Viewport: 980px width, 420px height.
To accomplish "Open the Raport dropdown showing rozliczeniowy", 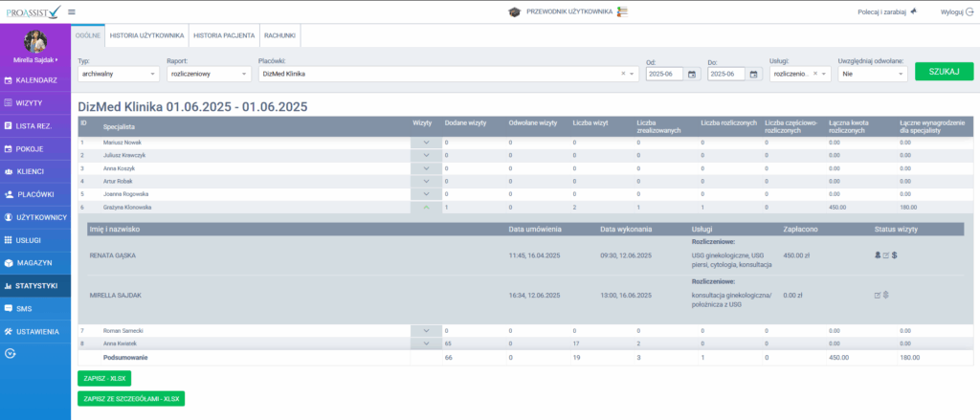I will (207, 74).
